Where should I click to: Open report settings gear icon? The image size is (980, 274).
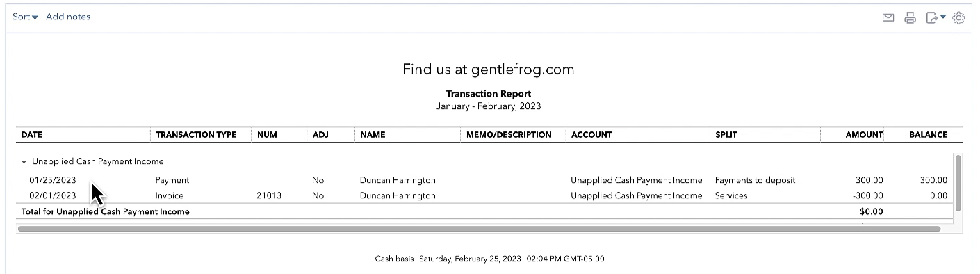tap(958, 18)
